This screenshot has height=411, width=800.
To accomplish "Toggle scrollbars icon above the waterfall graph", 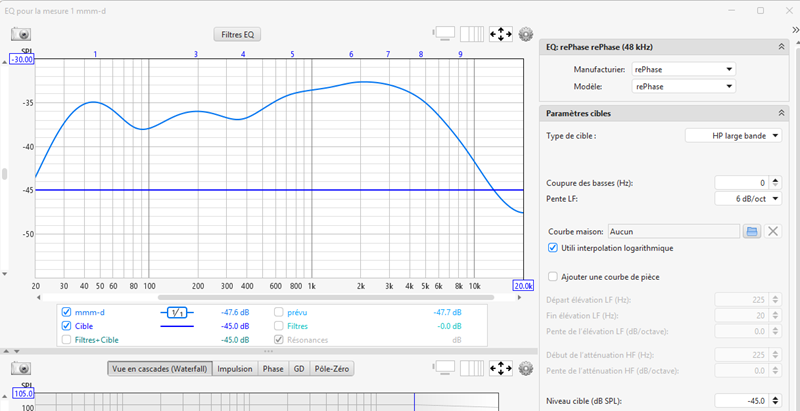I will click(x=444, y=368).
